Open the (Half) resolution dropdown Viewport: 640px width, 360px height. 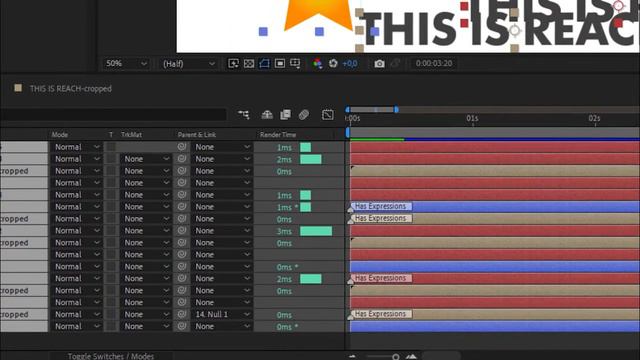coord(189,64)
